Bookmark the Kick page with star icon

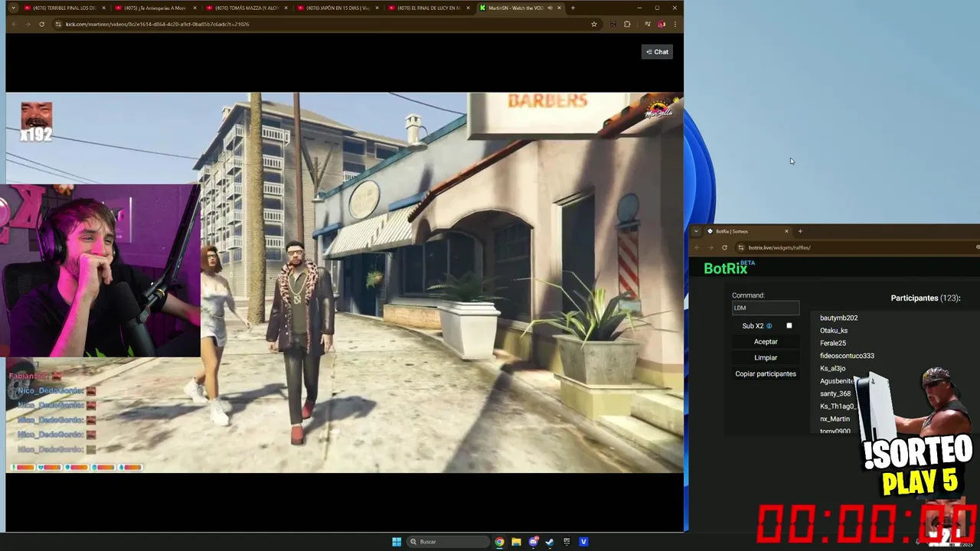594,24
